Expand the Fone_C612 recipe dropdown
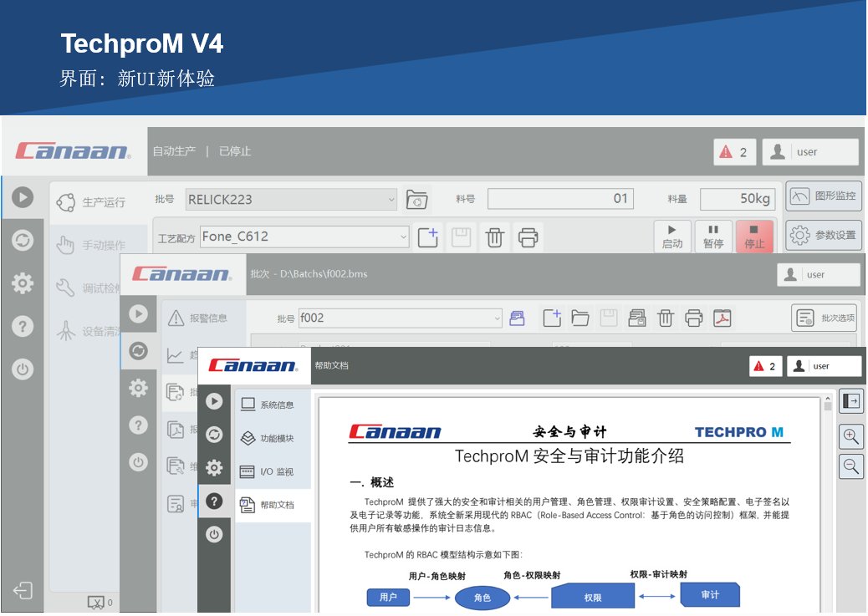Viewport: 868px width, 616px height. coord(403,237)
